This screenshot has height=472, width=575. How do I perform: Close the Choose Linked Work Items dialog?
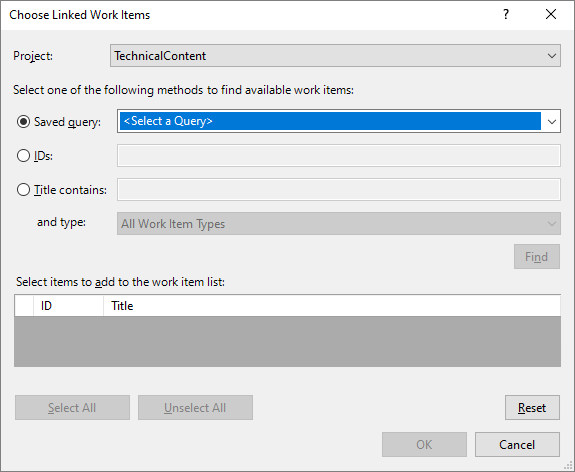click(551, 15)
